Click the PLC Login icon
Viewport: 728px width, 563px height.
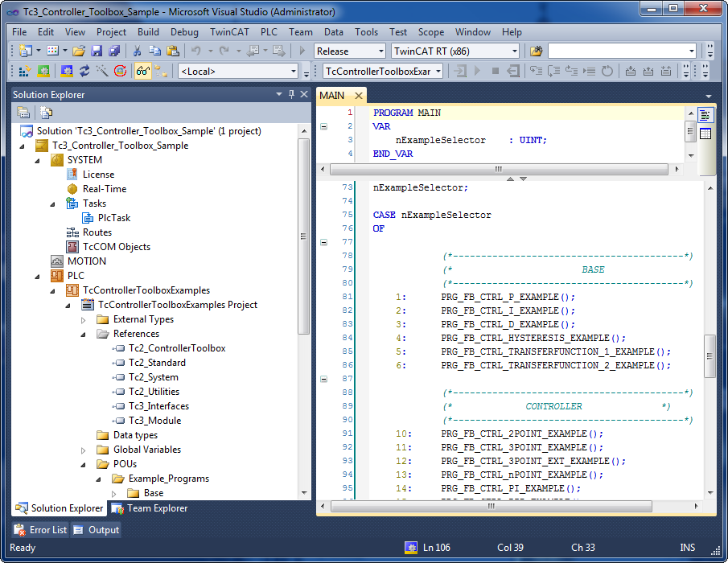(459, 71)
